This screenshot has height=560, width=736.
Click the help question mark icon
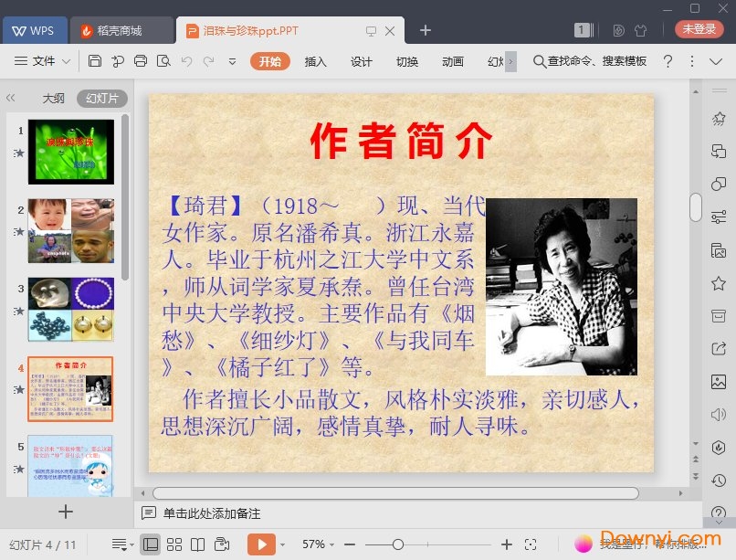668,61
